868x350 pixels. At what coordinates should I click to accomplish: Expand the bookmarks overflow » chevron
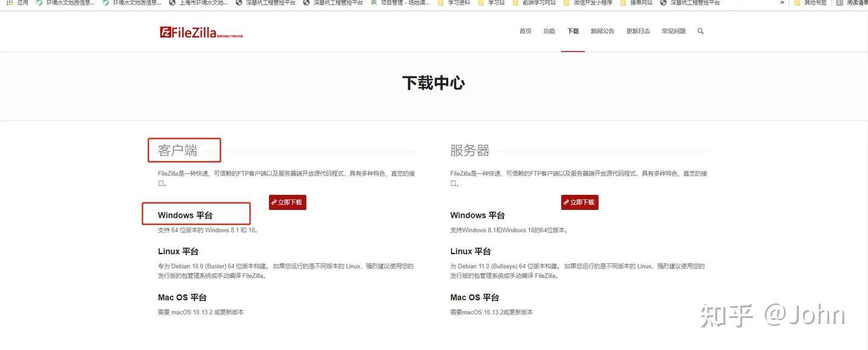[782, 3]
